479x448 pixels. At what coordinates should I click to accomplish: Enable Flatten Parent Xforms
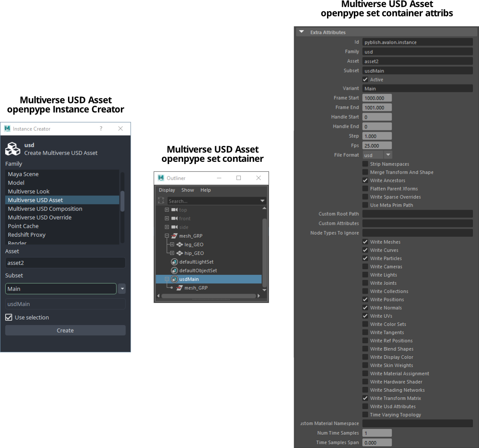pos(365,189)
